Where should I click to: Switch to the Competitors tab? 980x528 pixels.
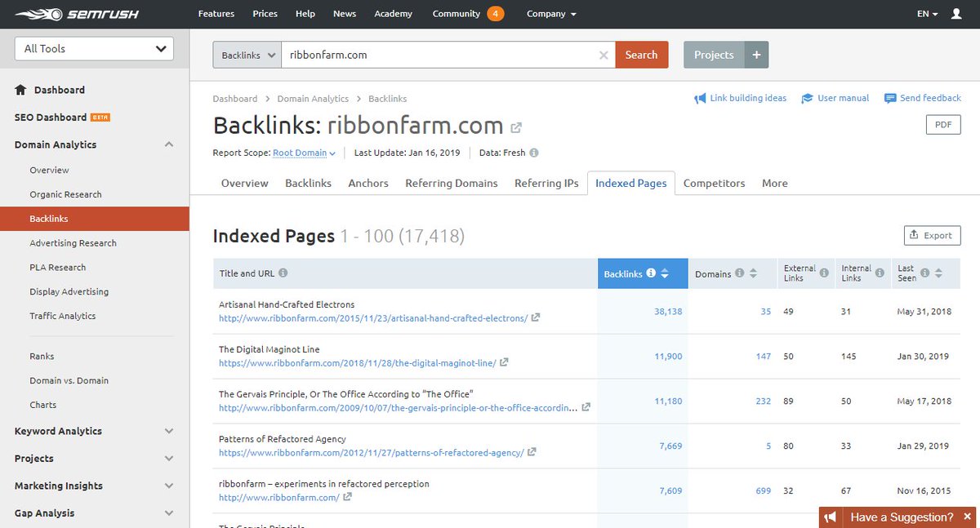point(714,183)
